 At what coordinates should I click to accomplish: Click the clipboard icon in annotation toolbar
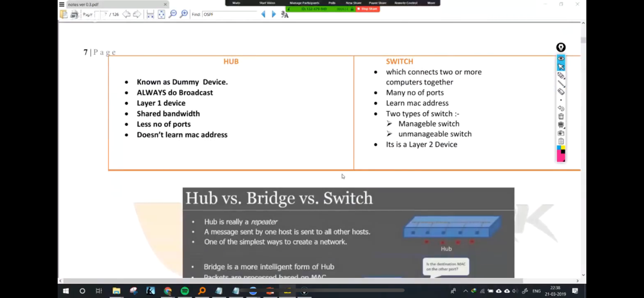[x=561, y=141]
